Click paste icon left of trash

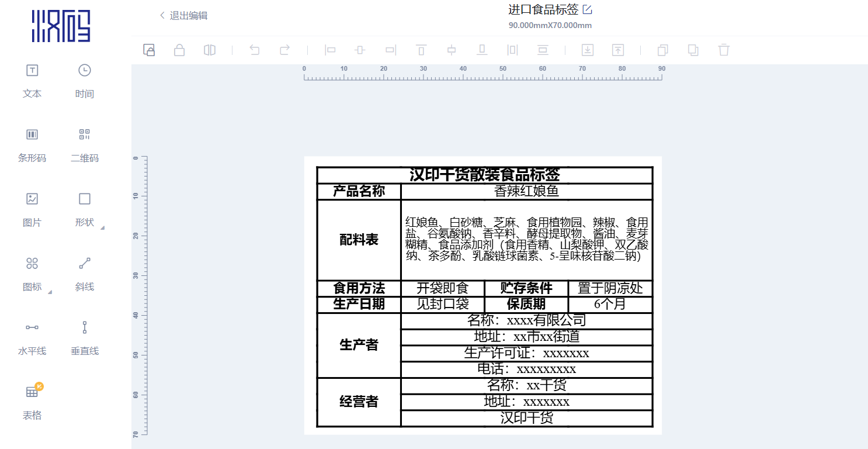pos(693,50)
